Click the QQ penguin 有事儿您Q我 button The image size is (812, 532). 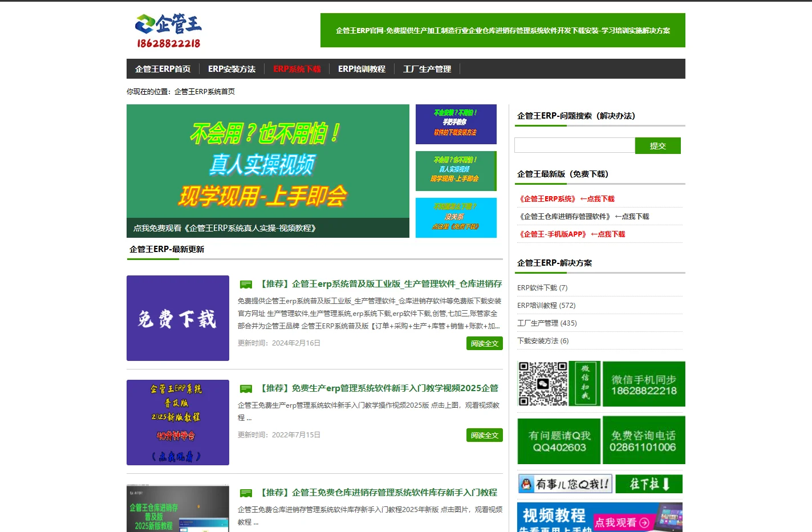565,484
